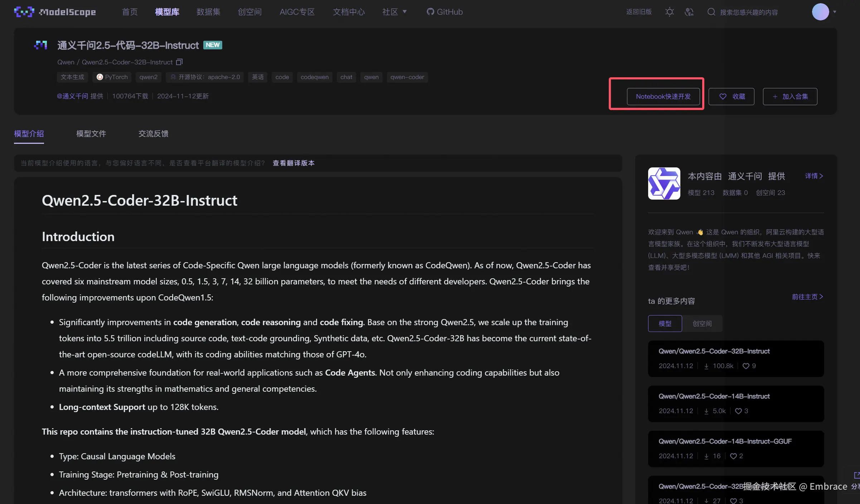This screenshot has height=504, width=860.
Task: Click the ModelScope logo icon
Action: tap(24, 12)
